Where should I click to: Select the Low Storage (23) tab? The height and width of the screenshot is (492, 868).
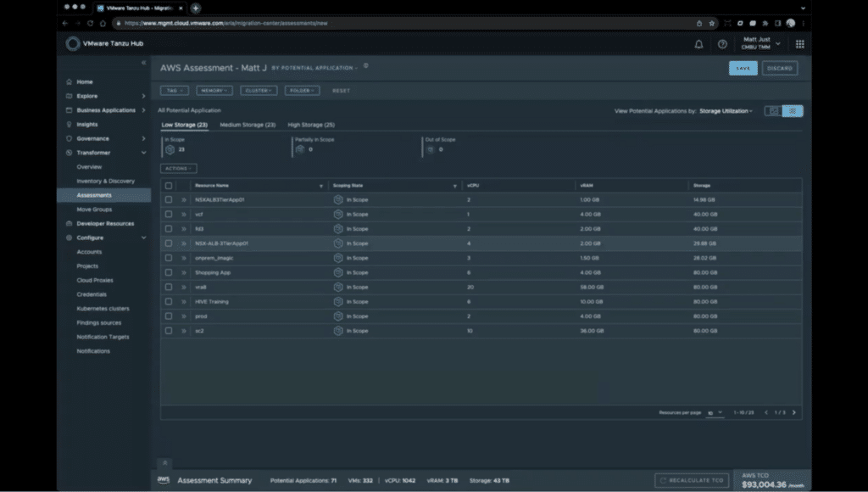(184, 126)
